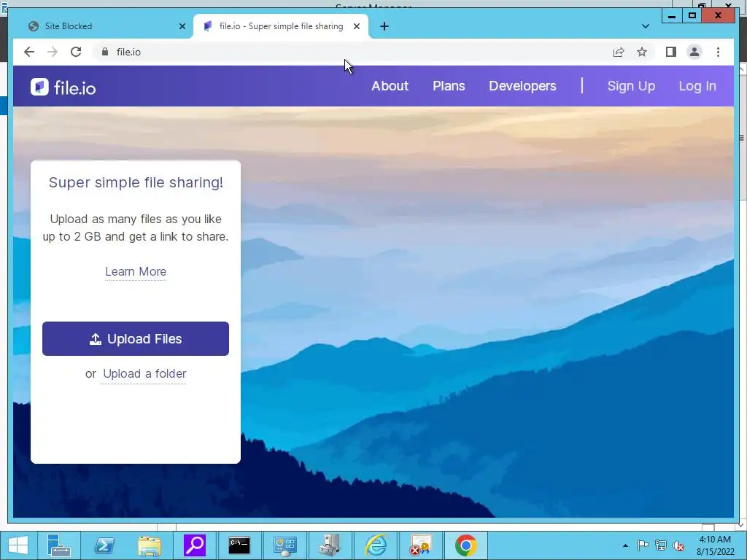Open the network tray icon
This screenshot has height=560, width=747.
pos(660,545)
